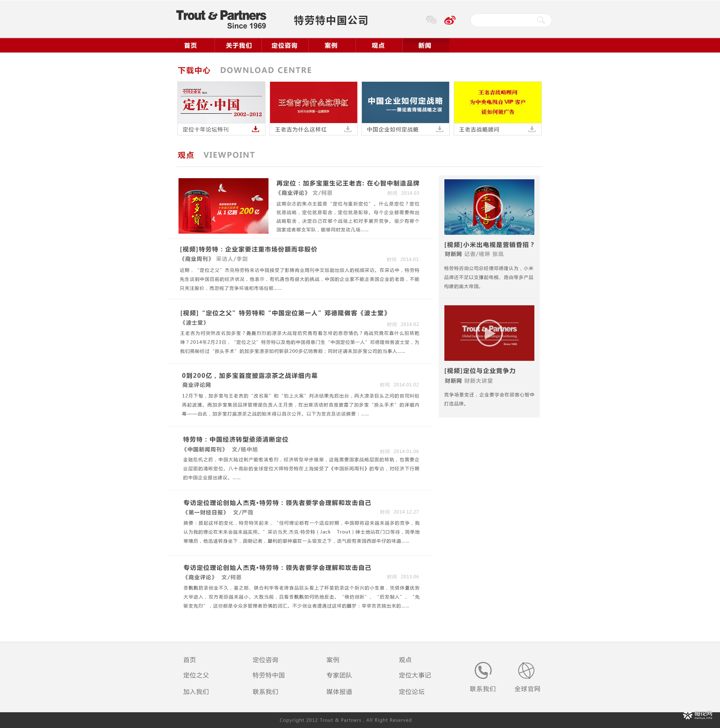
Task: Open the blue 中国企业如何定战略 cover thumbnail
Action: (x=405, y=102)
